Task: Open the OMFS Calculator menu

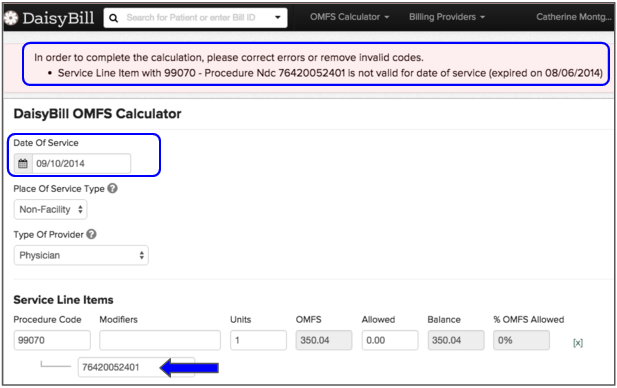Action: tap(349, 17)
